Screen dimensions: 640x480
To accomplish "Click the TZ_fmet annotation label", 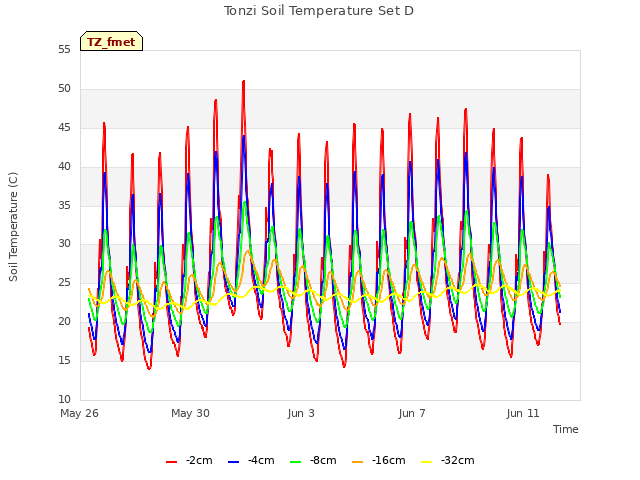I will click(111, 41).
